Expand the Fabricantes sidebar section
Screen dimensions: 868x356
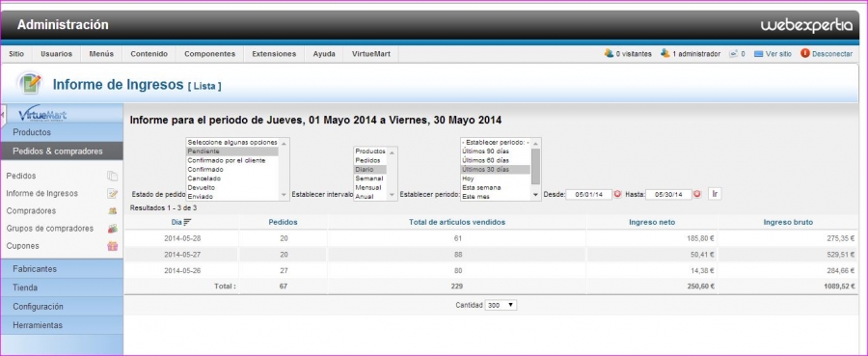tap(62, 269)
